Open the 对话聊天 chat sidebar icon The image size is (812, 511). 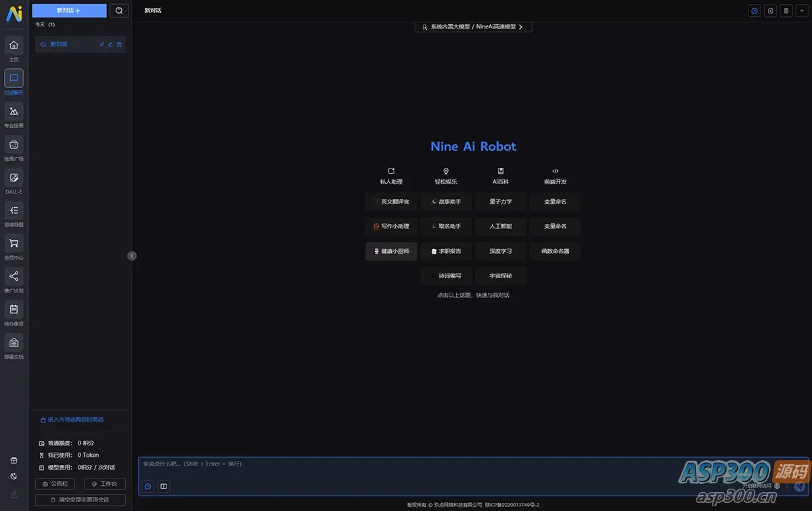[14, 79]
